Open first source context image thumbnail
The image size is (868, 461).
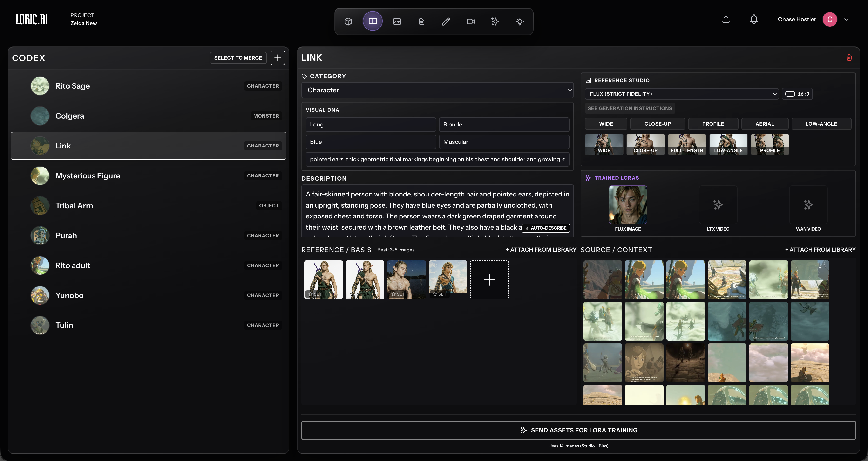603,279
